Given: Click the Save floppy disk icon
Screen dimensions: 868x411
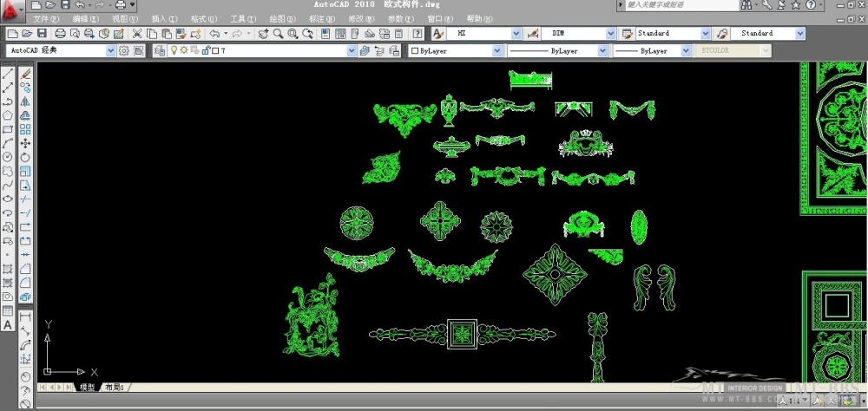Looking at the screenshot, I should click(x=41, y=34).
